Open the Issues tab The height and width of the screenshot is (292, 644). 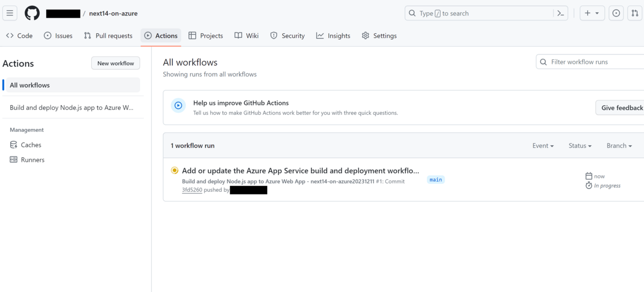[58, 36]
